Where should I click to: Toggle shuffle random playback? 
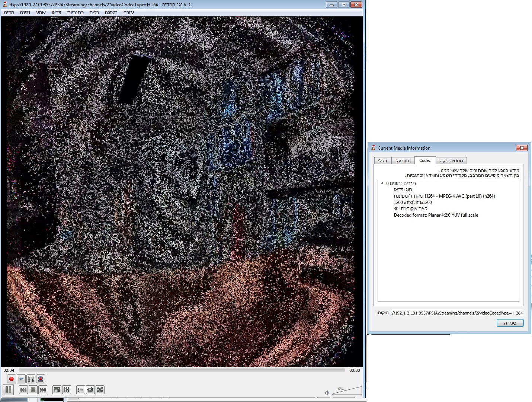[100, 390]
